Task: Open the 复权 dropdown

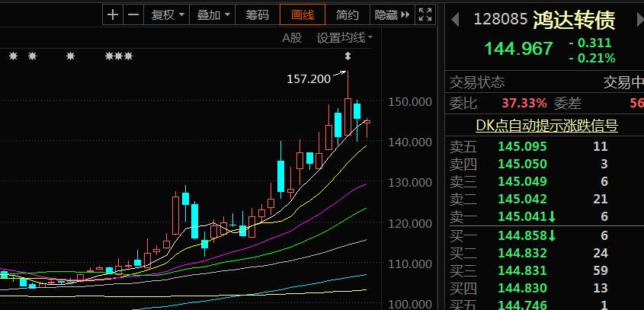Action: pos(167,15)
